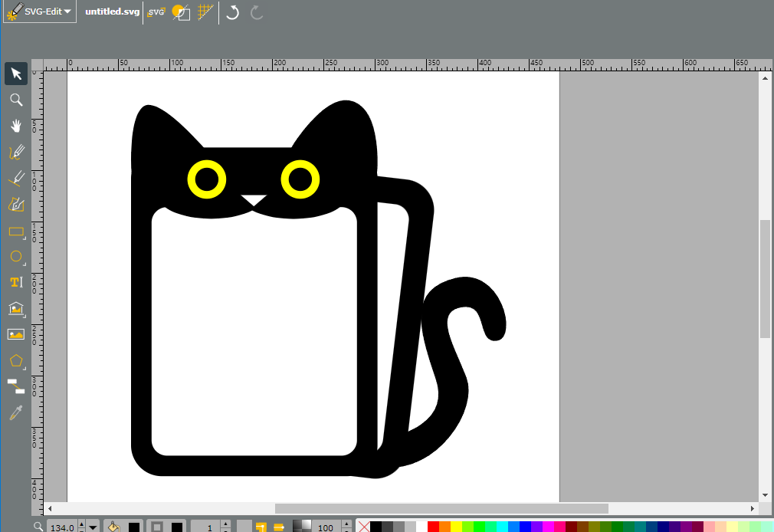Image resolution: width=774 pixels, height=532 pixels.
Task: Pick the red color swatch
Action: pos(433,527)
